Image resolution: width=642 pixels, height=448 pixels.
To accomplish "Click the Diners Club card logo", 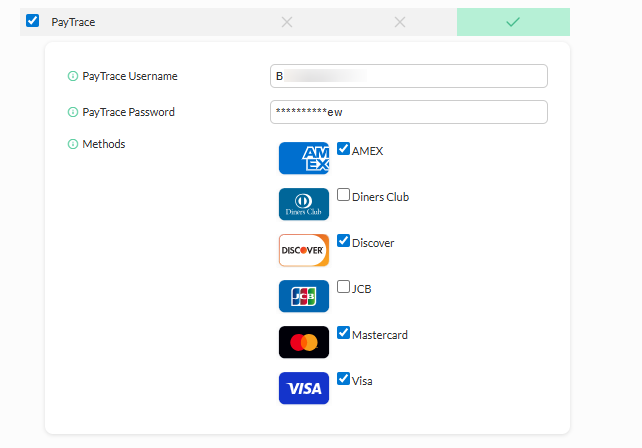I will point(304,204).
